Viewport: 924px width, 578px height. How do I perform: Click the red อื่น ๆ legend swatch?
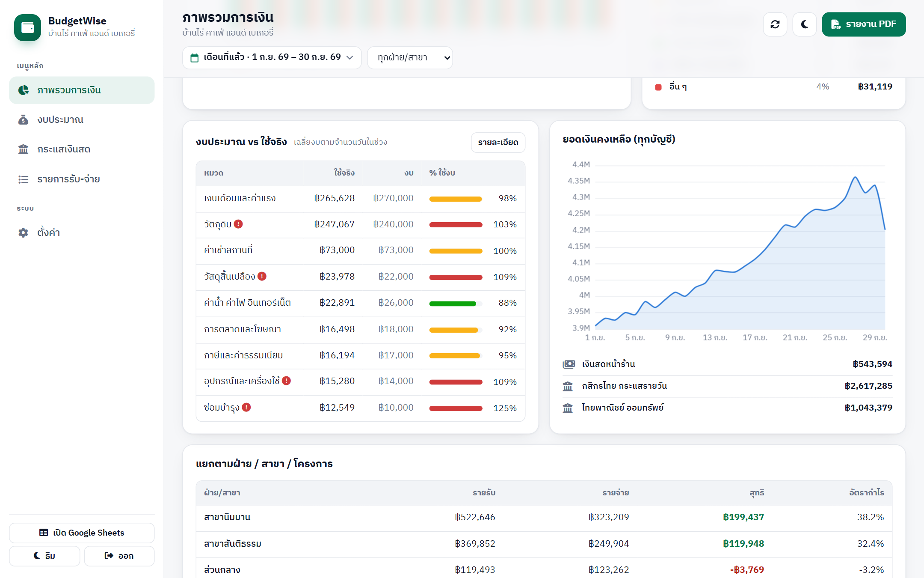(658, 87)
